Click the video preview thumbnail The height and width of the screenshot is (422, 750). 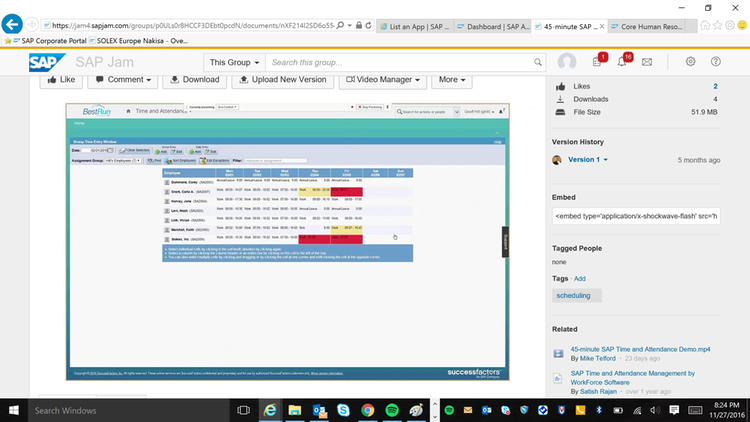pos(287,242)
